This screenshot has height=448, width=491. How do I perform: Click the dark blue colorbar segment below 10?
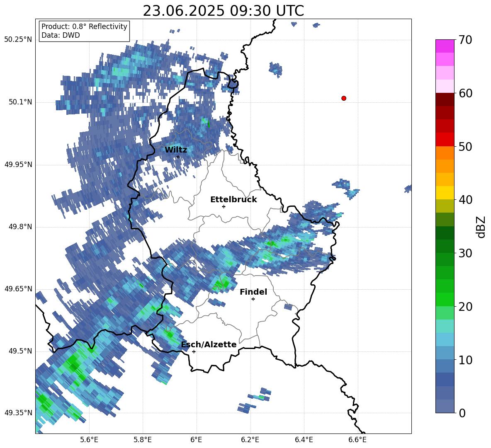point(445,380)
